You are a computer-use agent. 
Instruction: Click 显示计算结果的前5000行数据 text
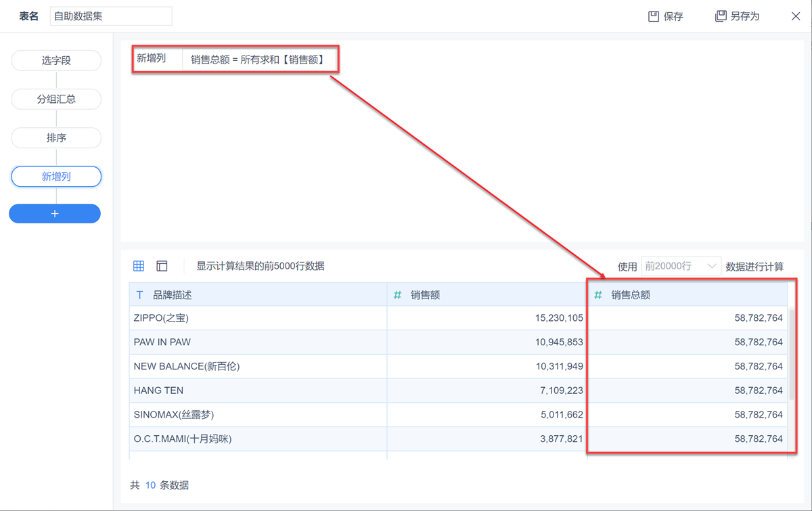[261, 267]
